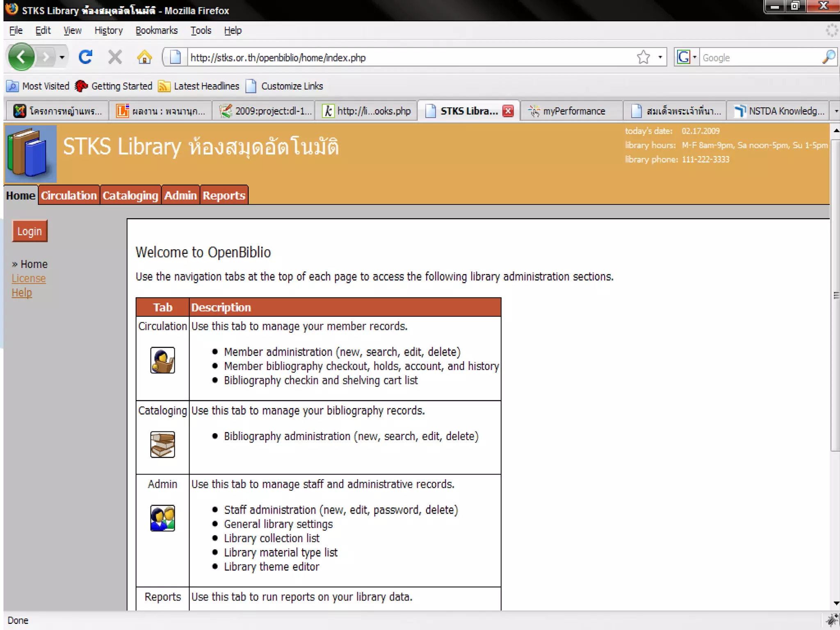Click the STKS Library books logo

click(31, 154)
